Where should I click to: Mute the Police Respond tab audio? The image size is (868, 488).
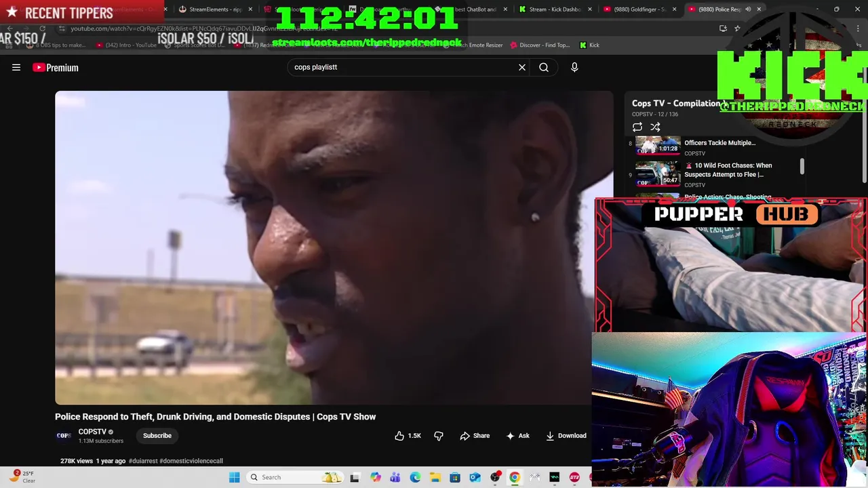click(749, 9)
